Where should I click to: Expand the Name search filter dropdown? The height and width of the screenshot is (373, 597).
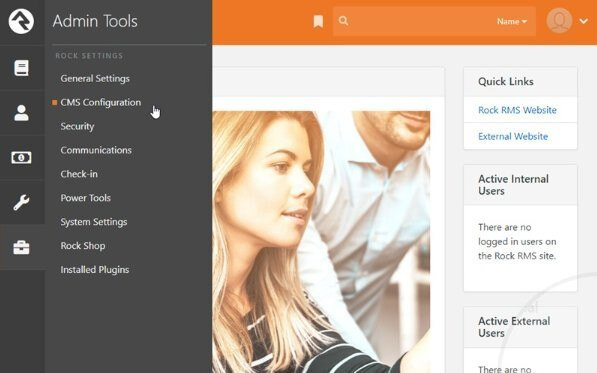pos(512,22)
